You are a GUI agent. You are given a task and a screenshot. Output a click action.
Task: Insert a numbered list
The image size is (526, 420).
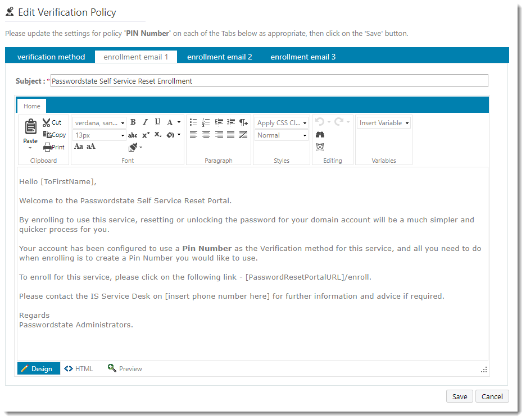coord(206,122)
